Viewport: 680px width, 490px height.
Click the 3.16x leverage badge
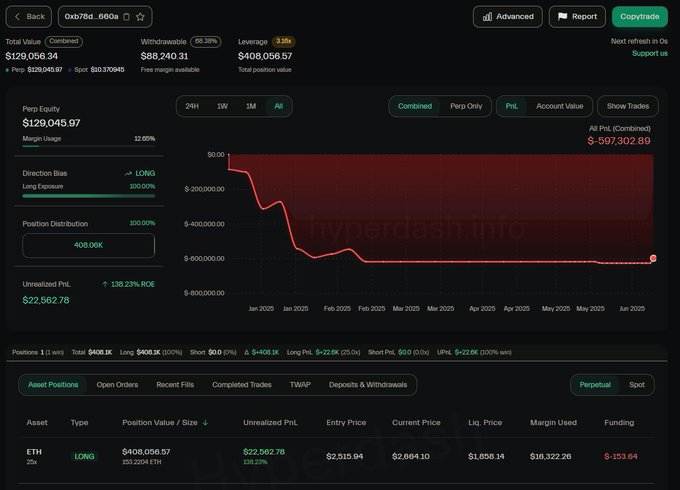pyautogui.click(x=283, y=42)
